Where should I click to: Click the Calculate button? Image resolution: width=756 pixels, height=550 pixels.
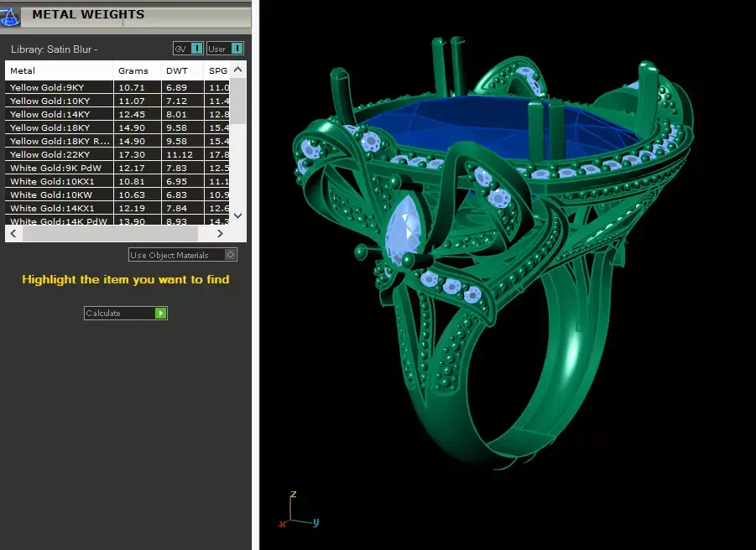click(x=125, y=313)
